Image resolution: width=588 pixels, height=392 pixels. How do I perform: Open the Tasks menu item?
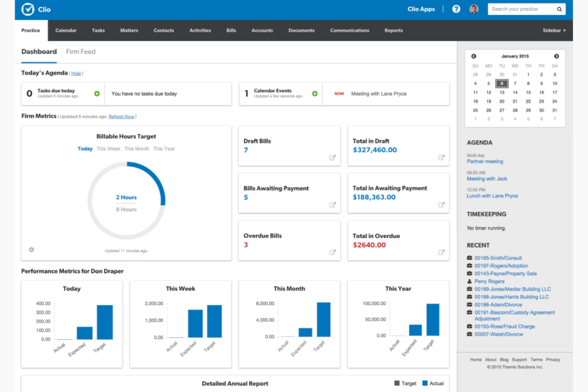(98, 30)
